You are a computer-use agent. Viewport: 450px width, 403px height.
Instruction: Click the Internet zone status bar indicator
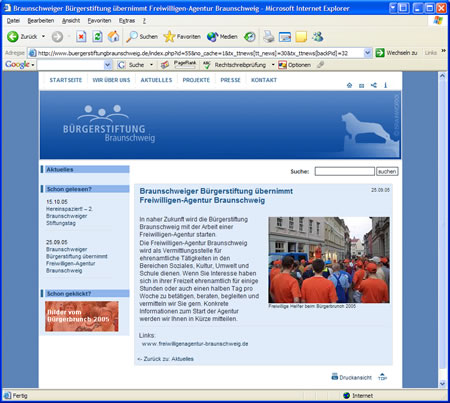(x=358, y=396)
